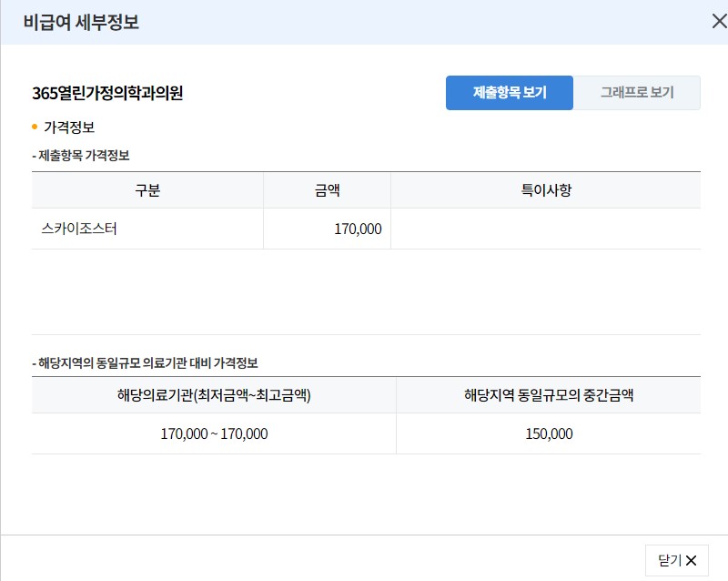The width and height of the screenshot is (728, 581).
Task: Click the 150,000 median price cell
Action: click(549, 433)
